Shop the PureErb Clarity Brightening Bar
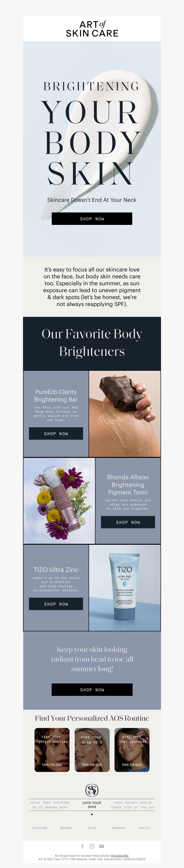The height and width of the screenshot is (868, 184). click(x=56, y=433)
